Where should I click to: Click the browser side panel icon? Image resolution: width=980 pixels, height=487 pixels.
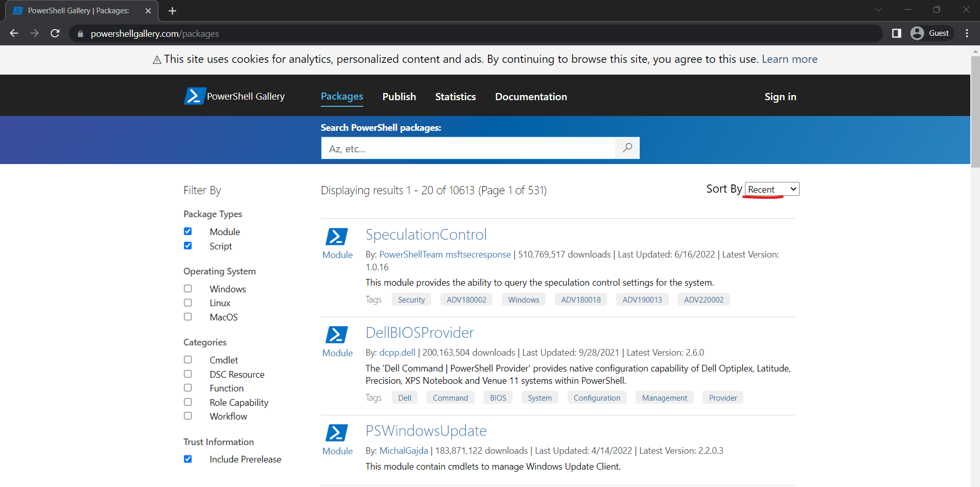[x=896, y=33]
